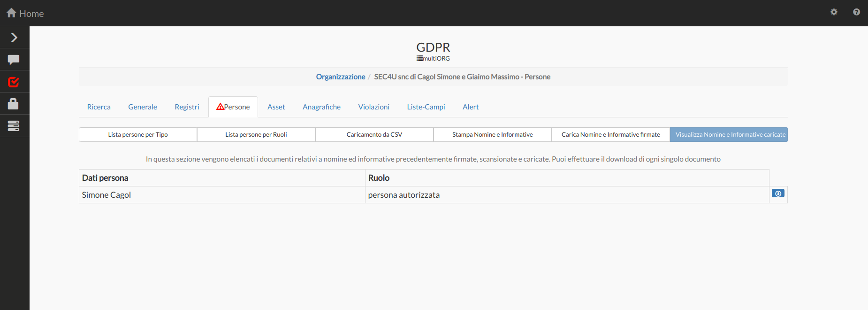Open the Liste-Campi tab

(426, 107)
